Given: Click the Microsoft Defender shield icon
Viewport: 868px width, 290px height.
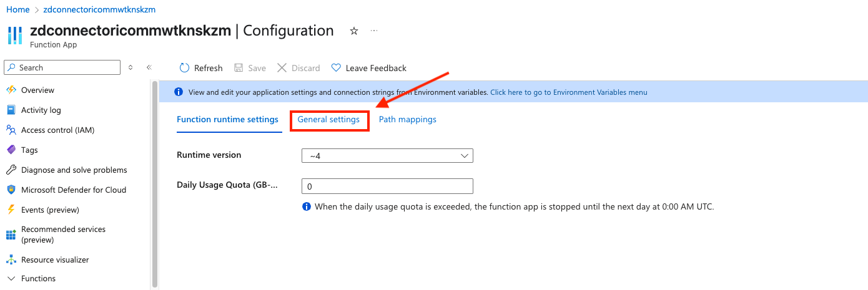Looking at the screenshot, I should pos(11,190).
